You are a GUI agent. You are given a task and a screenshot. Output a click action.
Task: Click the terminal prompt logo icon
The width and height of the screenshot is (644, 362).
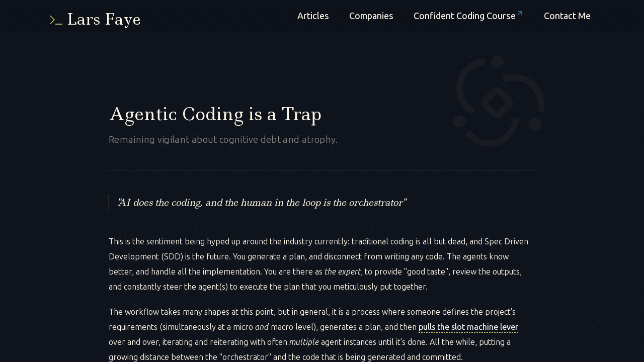point(56,20)
